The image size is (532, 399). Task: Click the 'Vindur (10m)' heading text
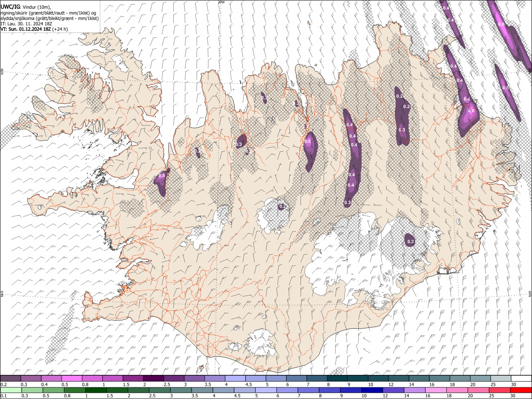point(37,7)
